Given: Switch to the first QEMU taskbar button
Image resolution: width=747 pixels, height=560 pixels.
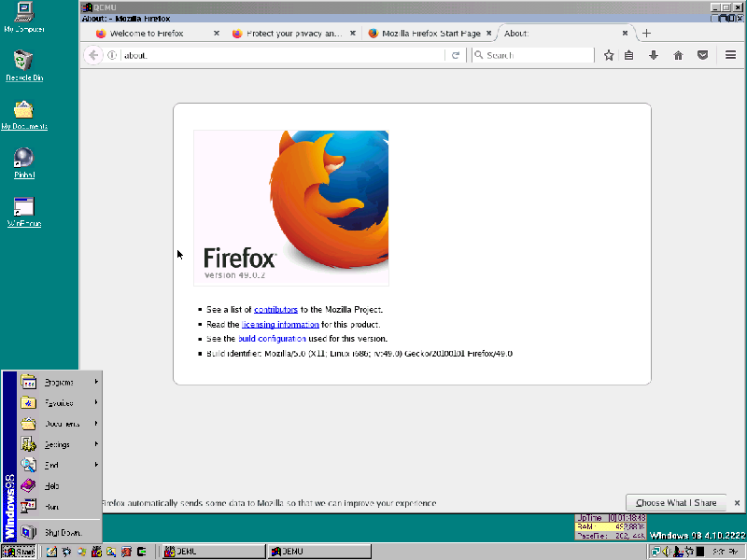Looking at the screenshot, I should coord(213,552).
